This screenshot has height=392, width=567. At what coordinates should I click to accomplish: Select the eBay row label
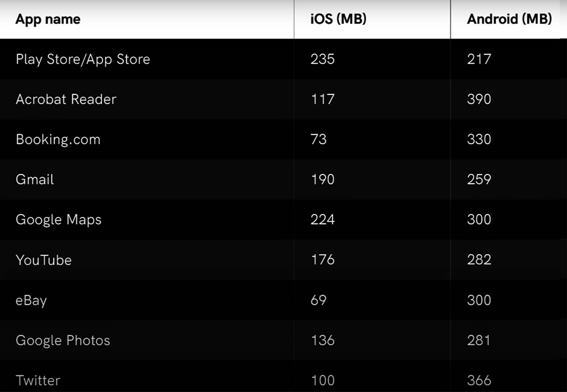pos(31,300)
